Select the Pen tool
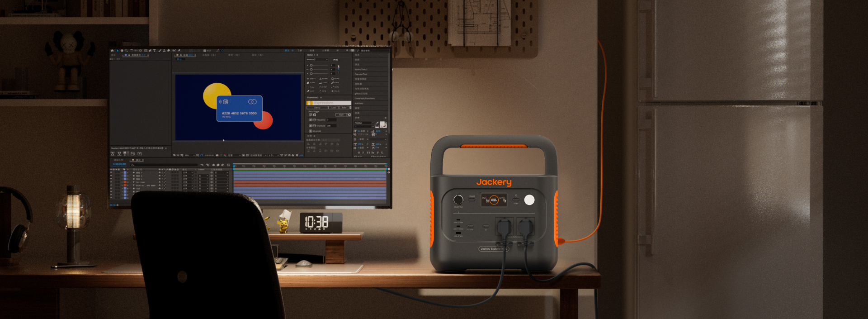This screenshot has height=319, width=868. pyautogui.click(x=150, y=51)
